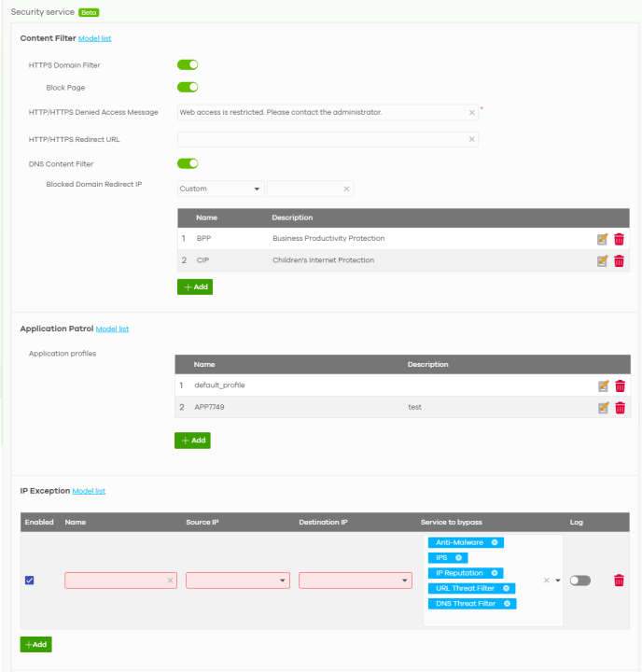642x672 pixels.
Task: Delete the IP Exception row
Action: [619, 581]
